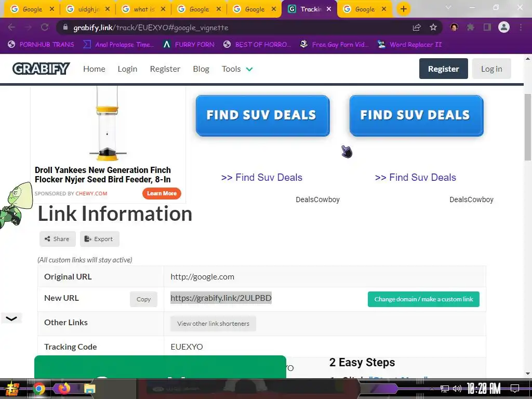Click the share page icon in address bar
The width and height of the screenshot is (532, 399).
tap(417, 28)
